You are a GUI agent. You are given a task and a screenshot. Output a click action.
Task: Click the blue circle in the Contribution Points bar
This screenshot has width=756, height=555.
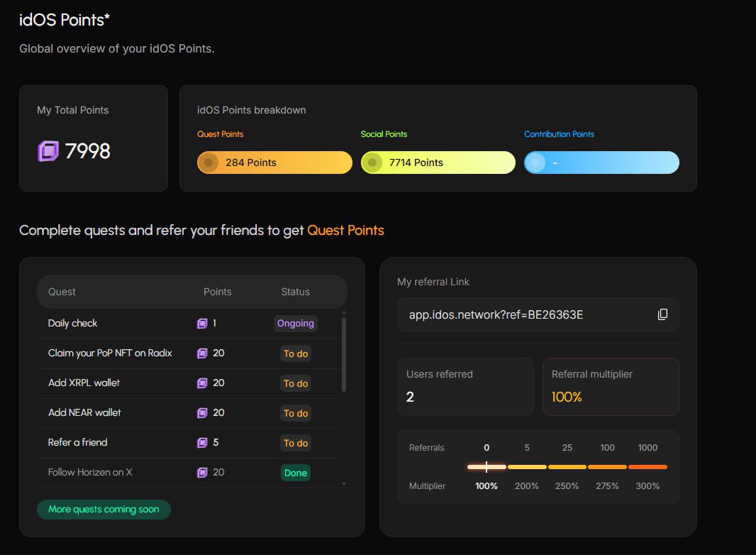(535, 163)
